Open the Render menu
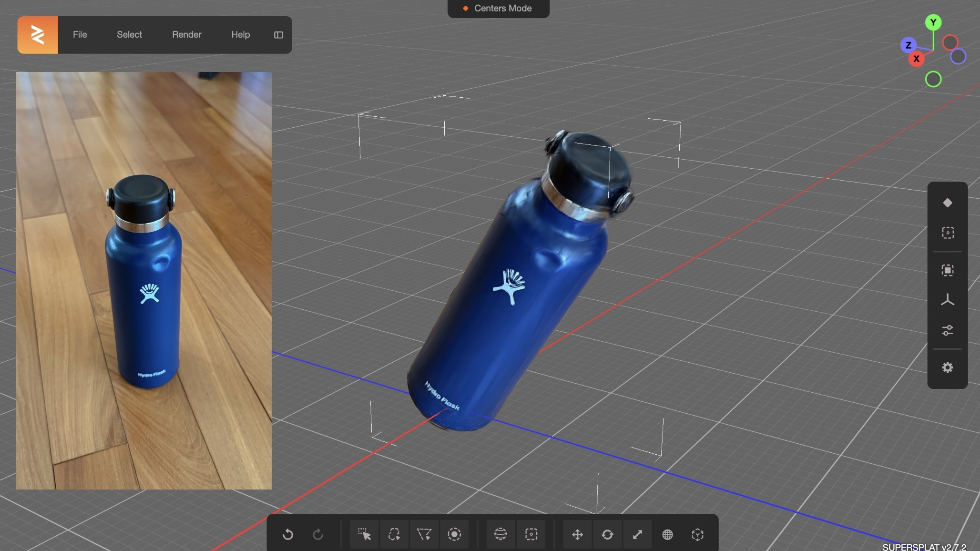 (186, 35)
